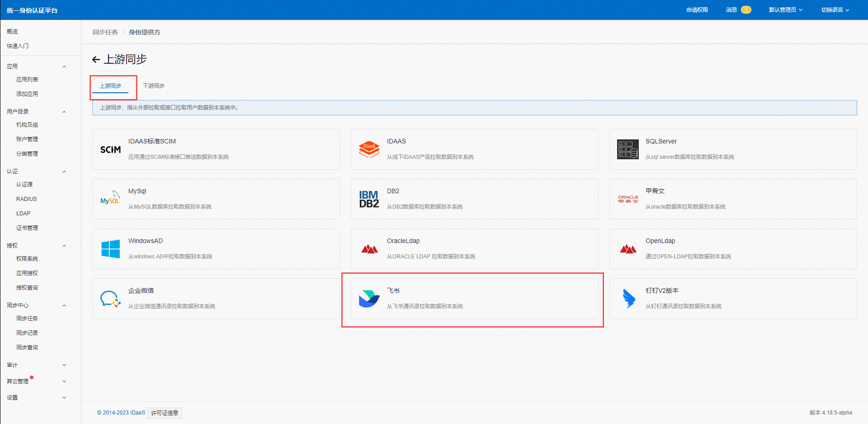Collapse the 认证 sidebar section
Viewport: 868px width, 424px height.
[x=64, y=172]
